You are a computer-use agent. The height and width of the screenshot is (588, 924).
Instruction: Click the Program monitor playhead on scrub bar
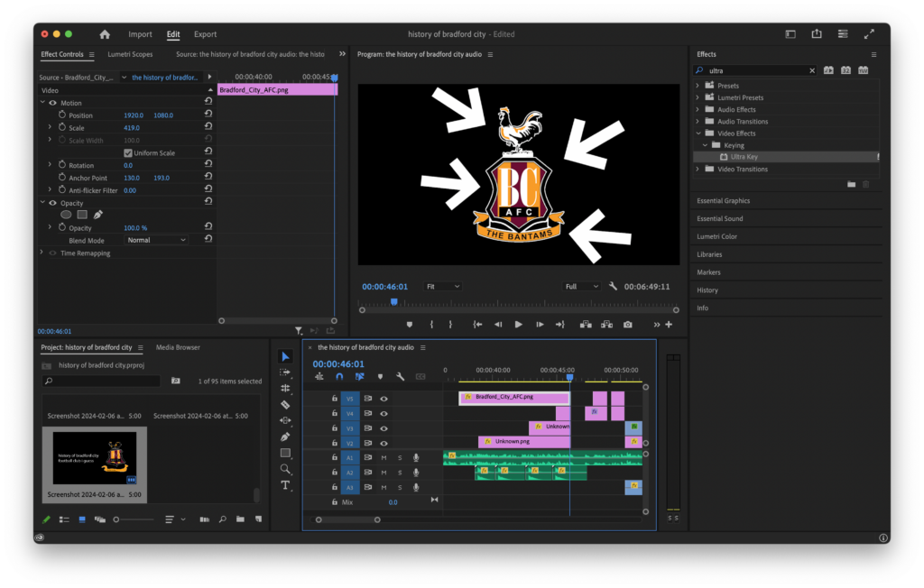pyautogui.click(x=394, y=302)
